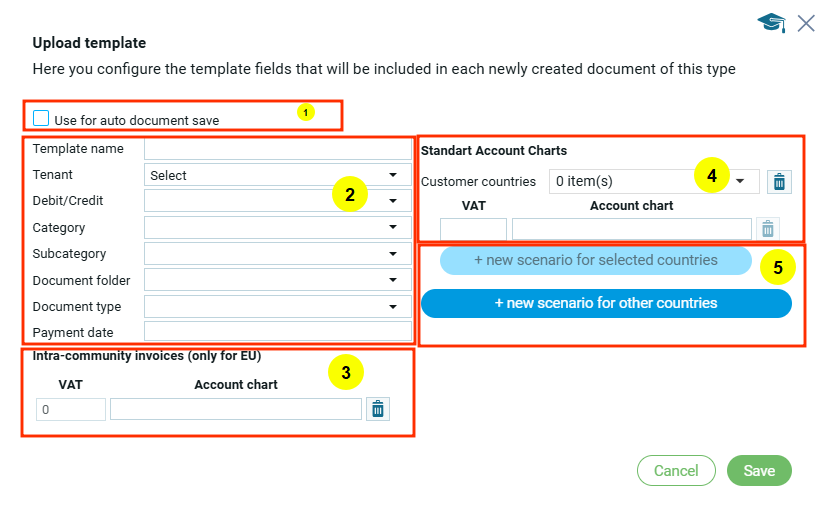Expand the Debit/Credit dropdown
Screen dimensions: 823x513
click(277, 201)
